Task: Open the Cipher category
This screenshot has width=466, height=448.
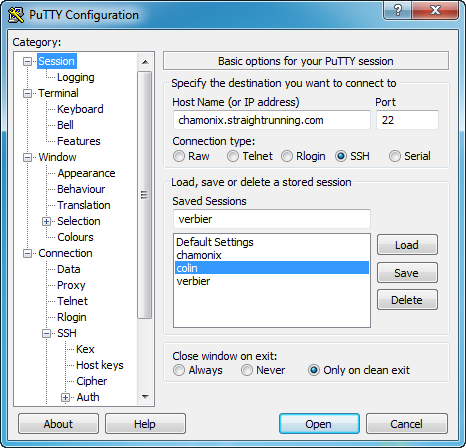Action: click(x=92, y=381)
